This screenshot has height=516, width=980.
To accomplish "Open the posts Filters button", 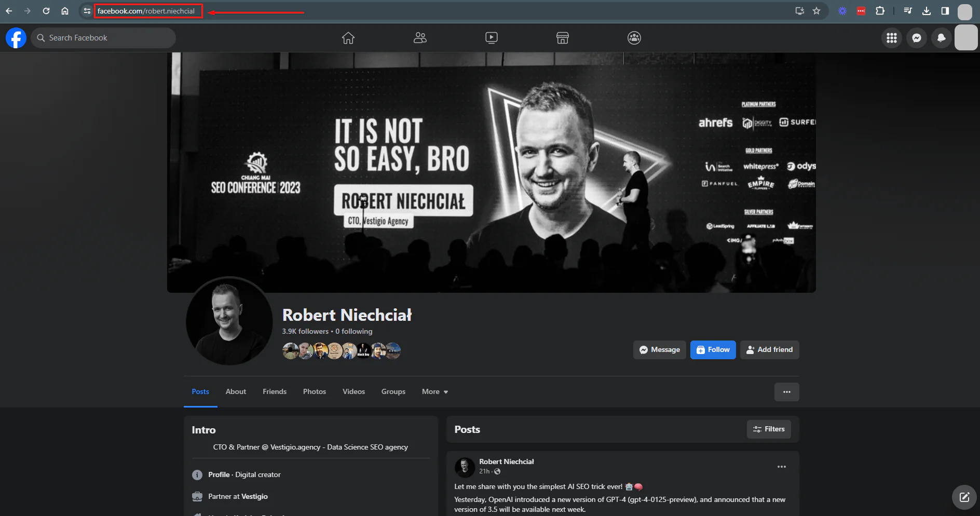I will [x=769, y=429].
